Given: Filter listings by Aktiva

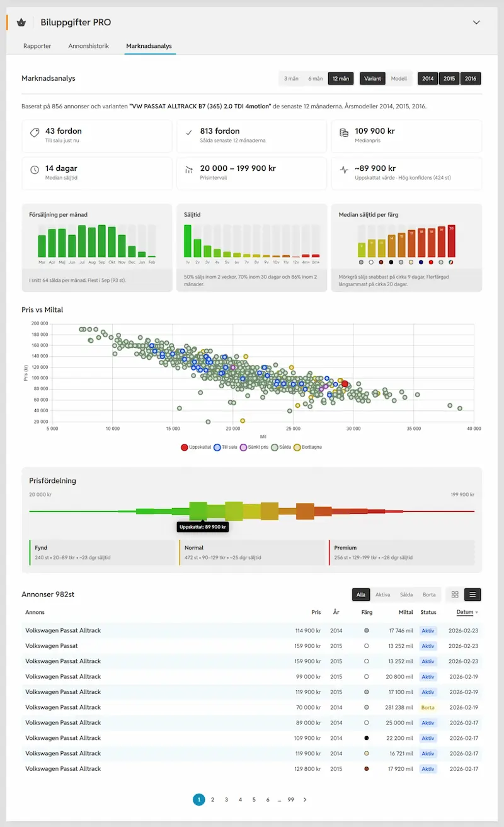Looking at the screenshot, I should pos(382,594).
